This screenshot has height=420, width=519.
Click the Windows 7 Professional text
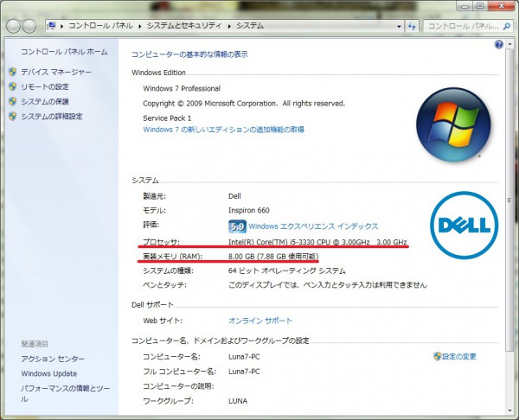pyautogui.click(x=182, y=88)
